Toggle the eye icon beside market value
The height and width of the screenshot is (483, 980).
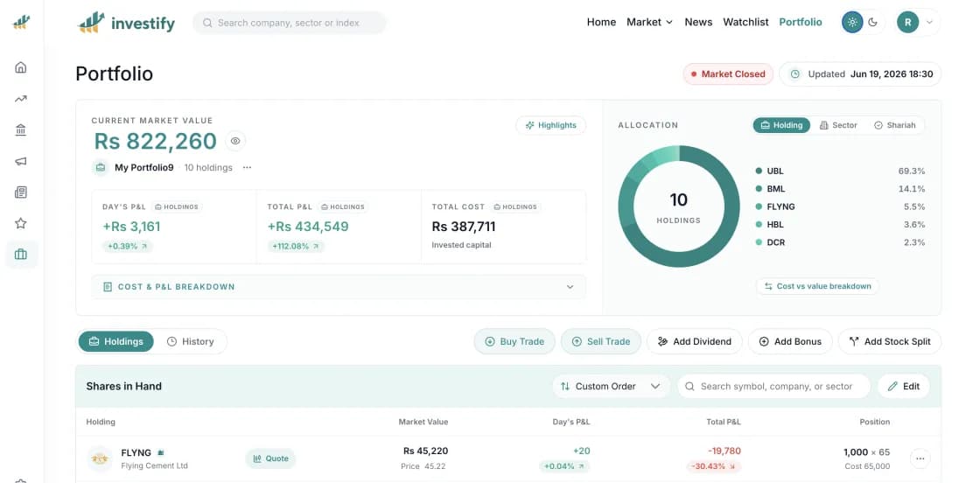[x=235, y=141]
